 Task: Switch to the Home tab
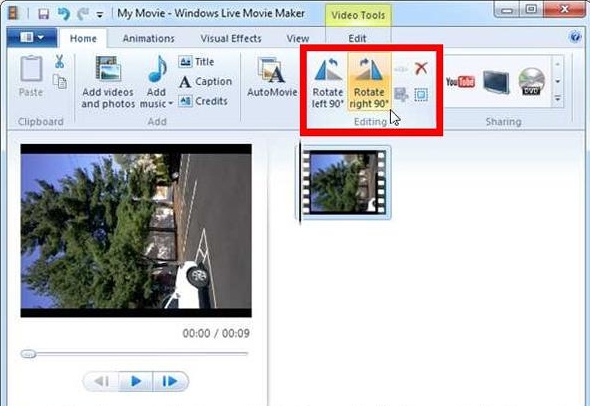tap(83, 38)
